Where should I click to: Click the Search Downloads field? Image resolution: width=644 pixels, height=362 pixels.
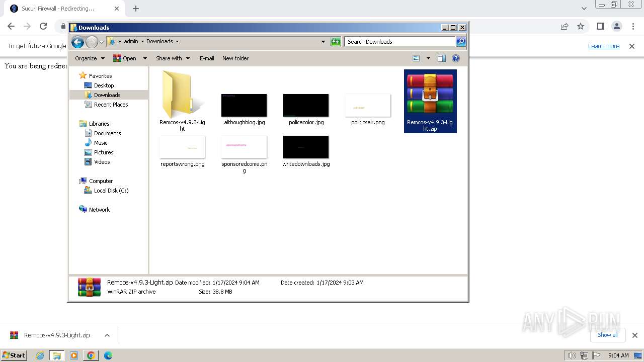(x=400, y=42)
